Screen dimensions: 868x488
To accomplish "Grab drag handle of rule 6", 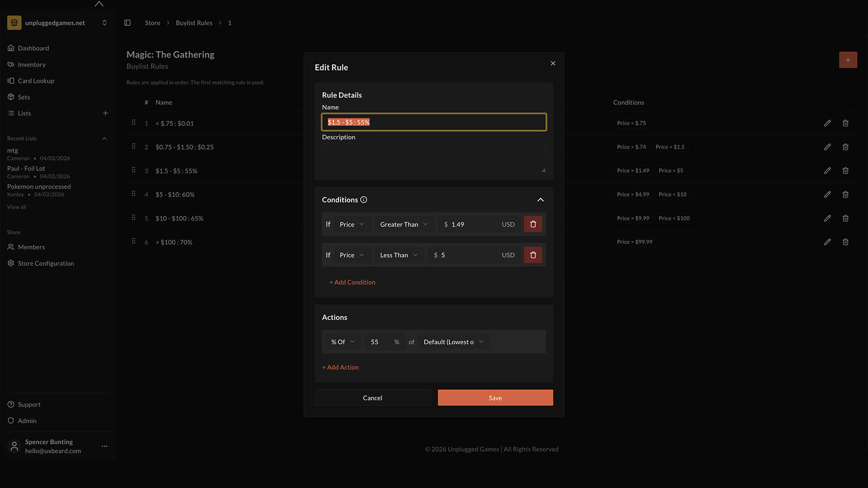I will point(133,241).
